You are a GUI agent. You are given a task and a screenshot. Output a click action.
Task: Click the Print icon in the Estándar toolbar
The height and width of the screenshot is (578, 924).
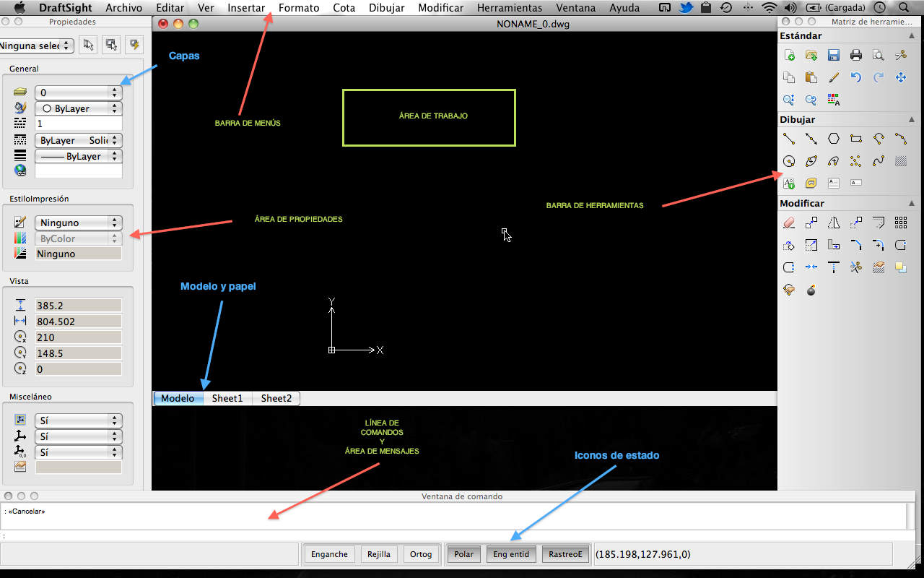(x=856, y=55)
